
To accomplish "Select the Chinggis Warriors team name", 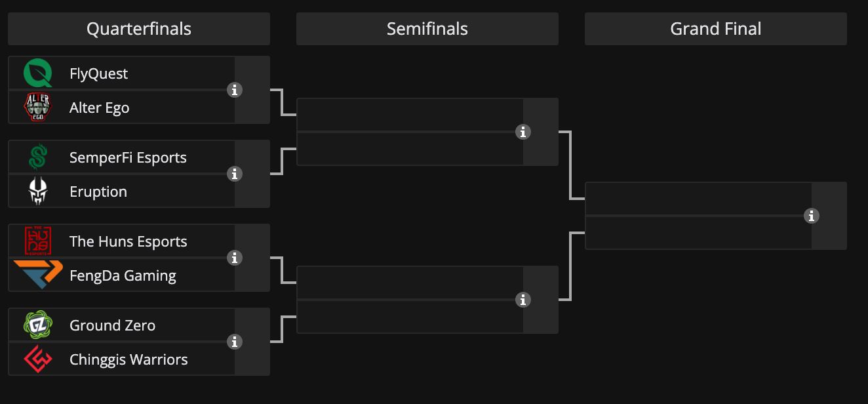I will [128, 359].
